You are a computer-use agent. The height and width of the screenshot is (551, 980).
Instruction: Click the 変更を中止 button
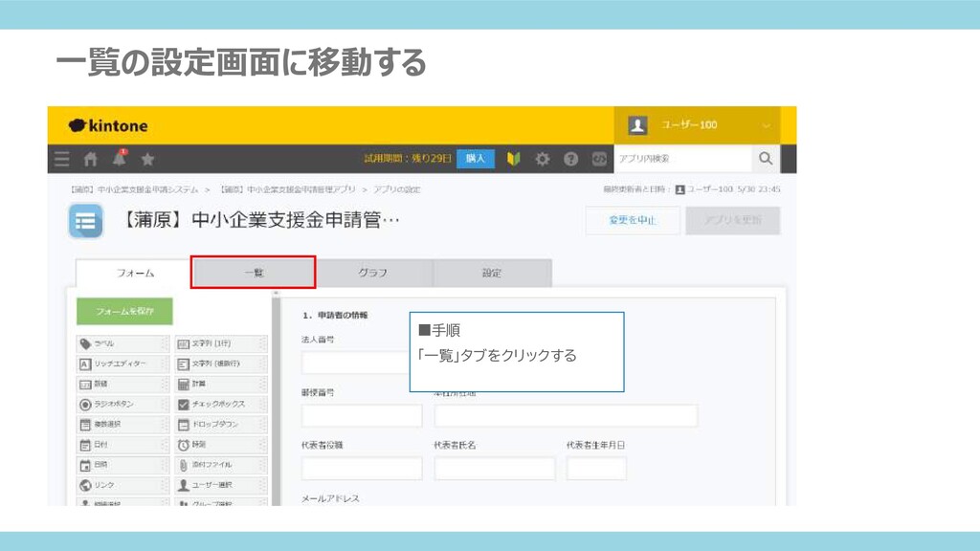(633, 221)
